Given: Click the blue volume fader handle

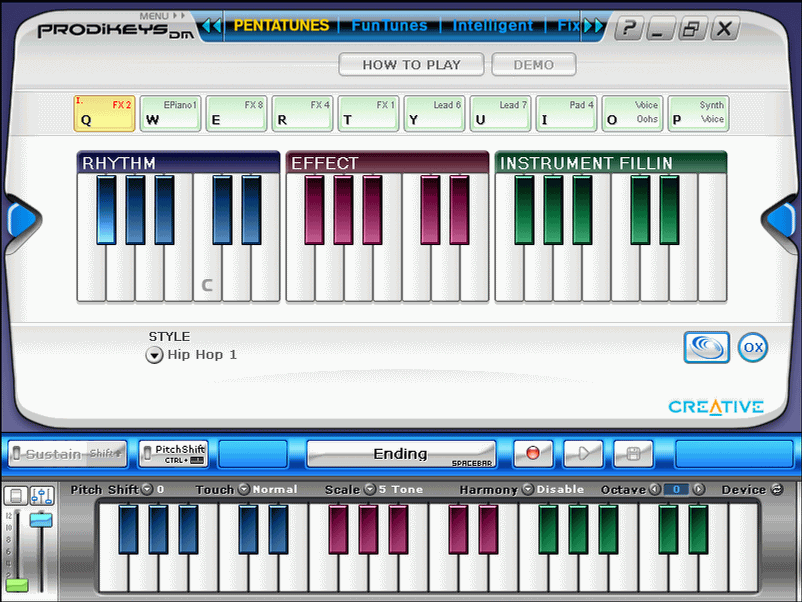Looking at the screenshot, I should (41, 520).
